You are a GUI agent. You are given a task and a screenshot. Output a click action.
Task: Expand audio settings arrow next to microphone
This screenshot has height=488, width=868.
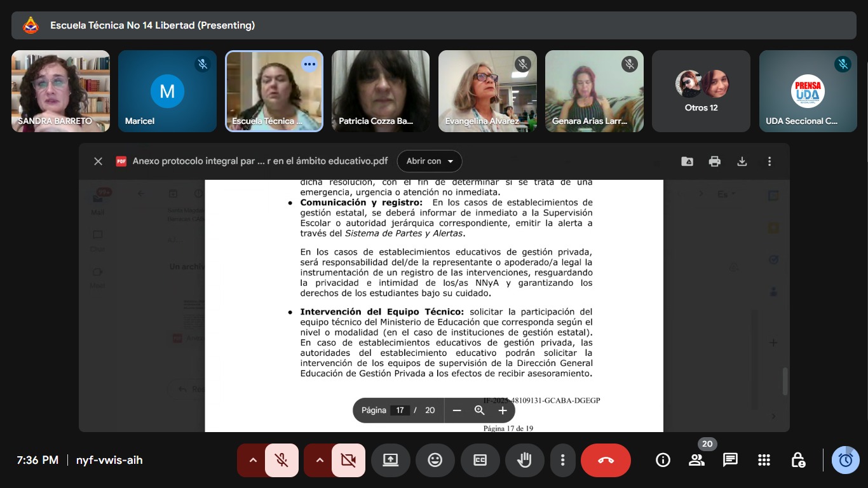[x=253, y=460]
